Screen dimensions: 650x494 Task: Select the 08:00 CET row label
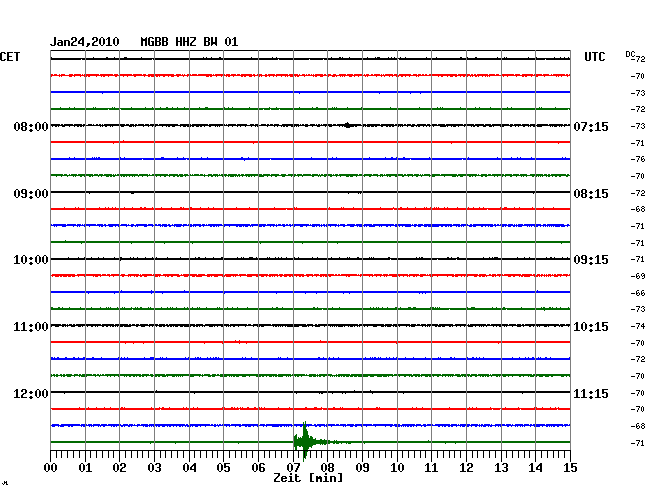31,126
